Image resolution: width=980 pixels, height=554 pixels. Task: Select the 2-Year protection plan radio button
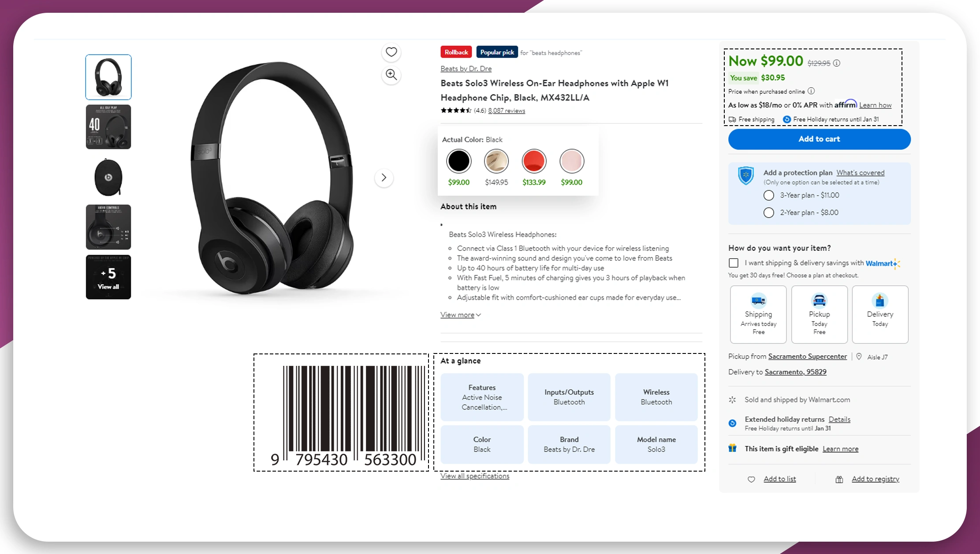click(769, 213)
